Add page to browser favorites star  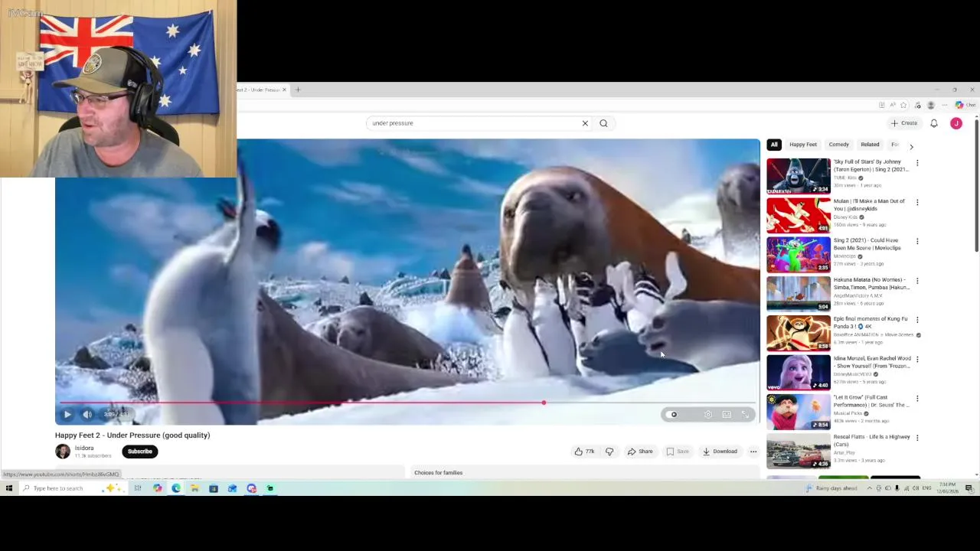tap(903, 105)
